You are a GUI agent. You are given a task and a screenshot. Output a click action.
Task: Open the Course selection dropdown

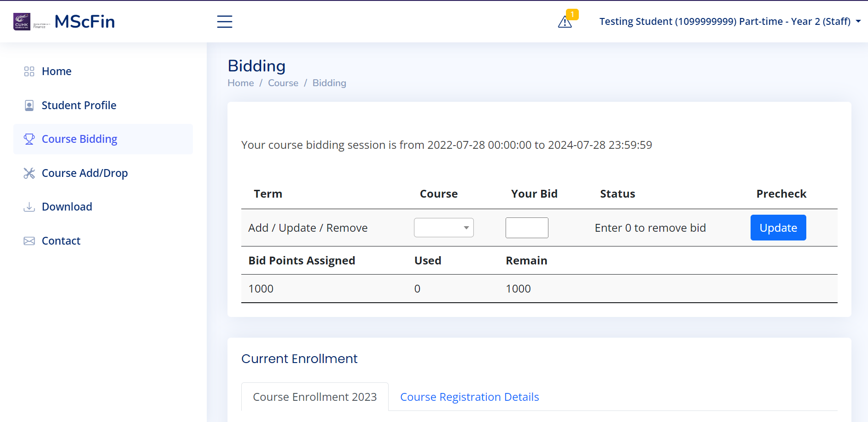443,228
